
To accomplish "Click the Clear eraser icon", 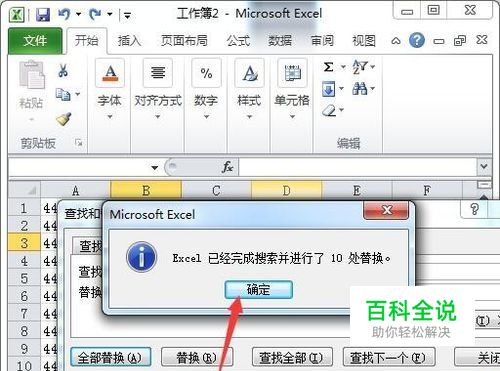I will 329,110.
